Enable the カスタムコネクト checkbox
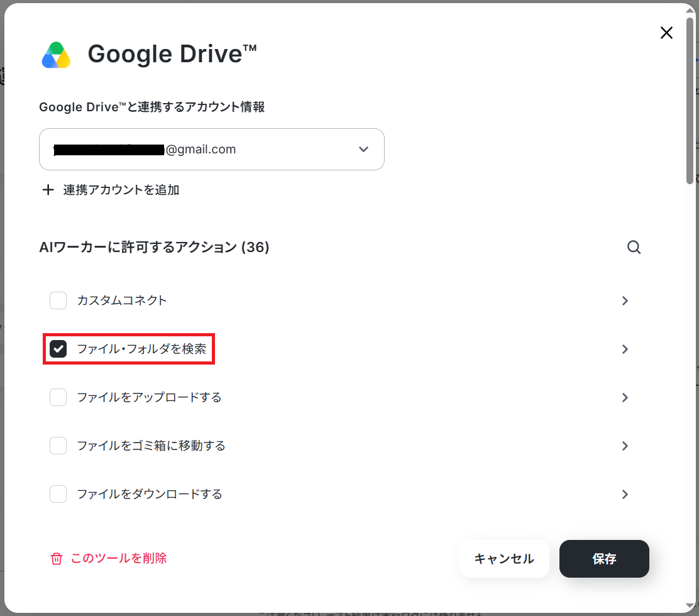 tap(58, 300)
